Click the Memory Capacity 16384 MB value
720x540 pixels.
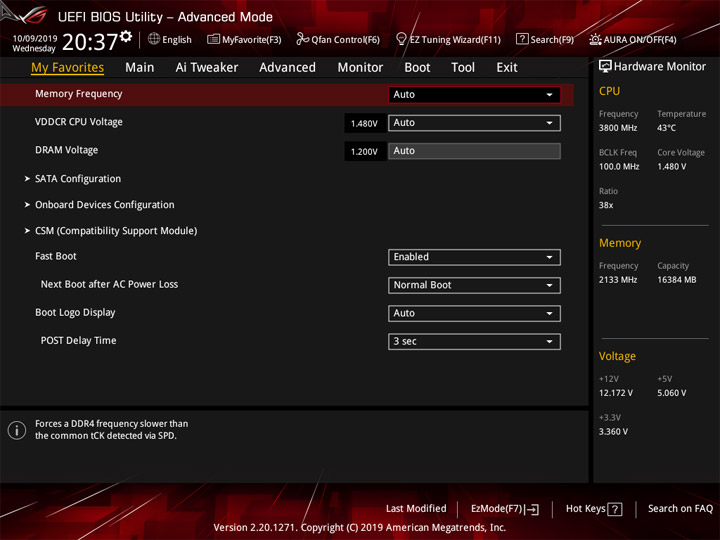pyautogui.click(x=676, y=280)
